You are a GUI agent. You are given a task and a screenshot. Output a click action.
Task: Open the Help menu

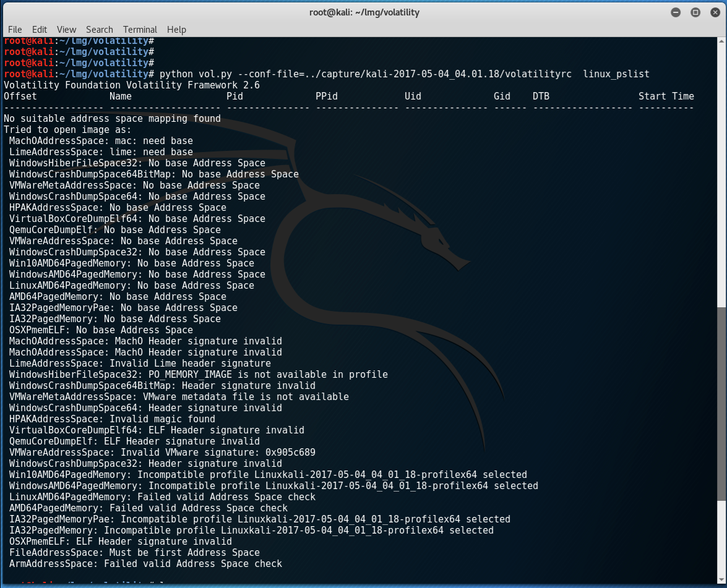coord(177,30)
